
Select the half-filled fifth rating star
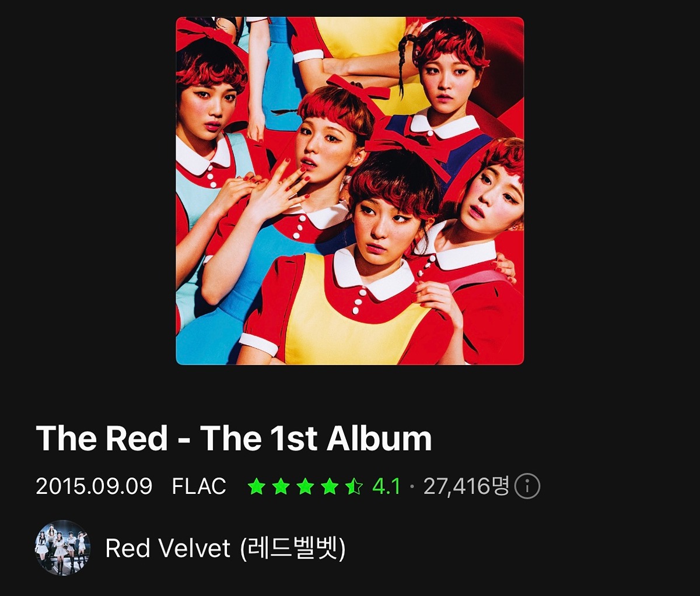click(354, 486)
